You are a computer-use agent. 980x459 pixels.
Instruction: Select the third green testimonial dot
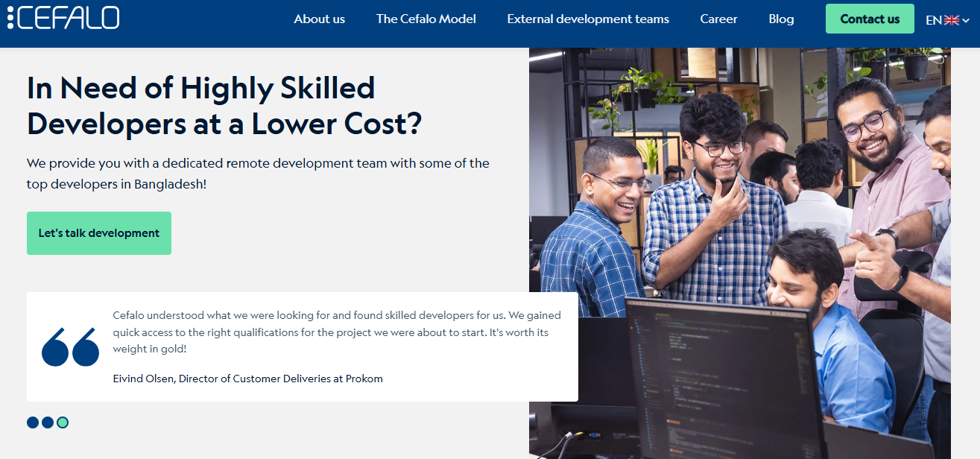tap(63, 422)
